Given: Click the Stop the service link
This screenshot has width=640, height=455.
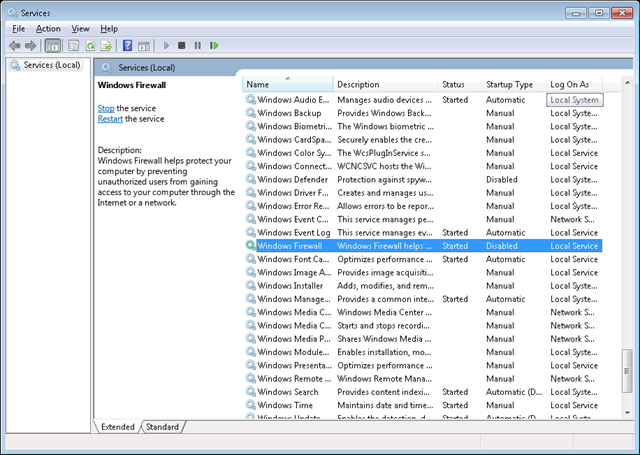Looking at the screenshot, I should point(106,108).
